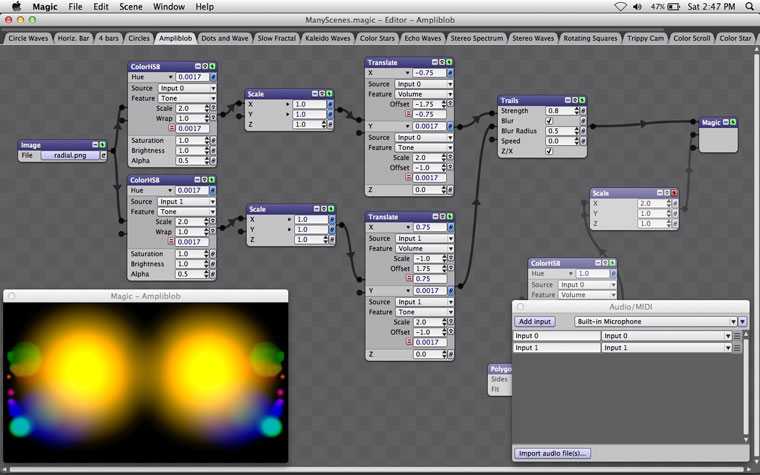
Task: Click the Add input button
Action: tap(534, 321)
